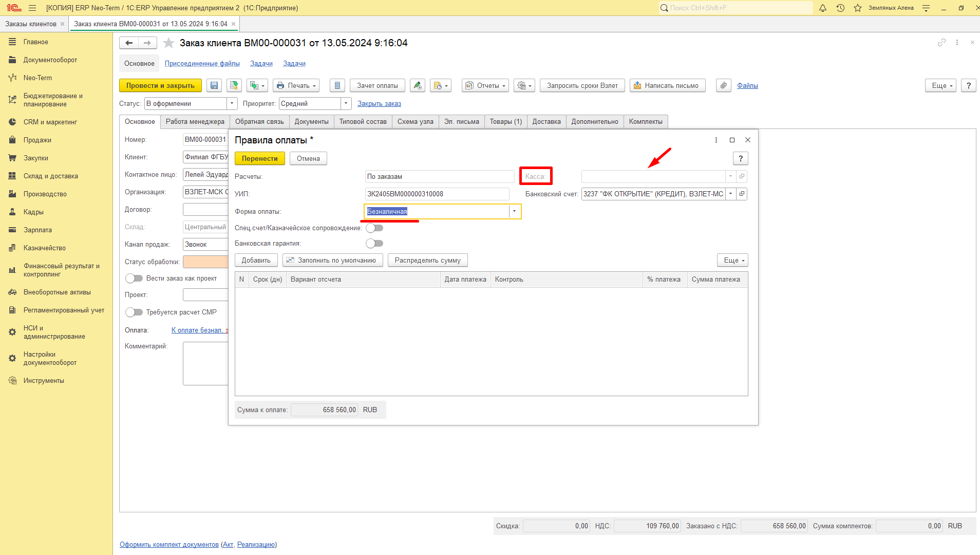Click the УИП input field
Screen dimensions: 980x555
click(437, 194)
